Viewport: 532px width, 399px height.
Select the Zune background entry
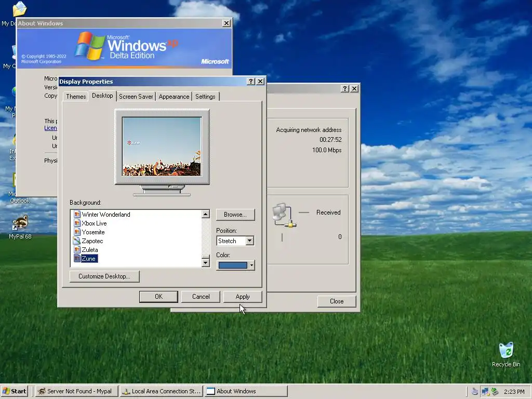[89, 259]
